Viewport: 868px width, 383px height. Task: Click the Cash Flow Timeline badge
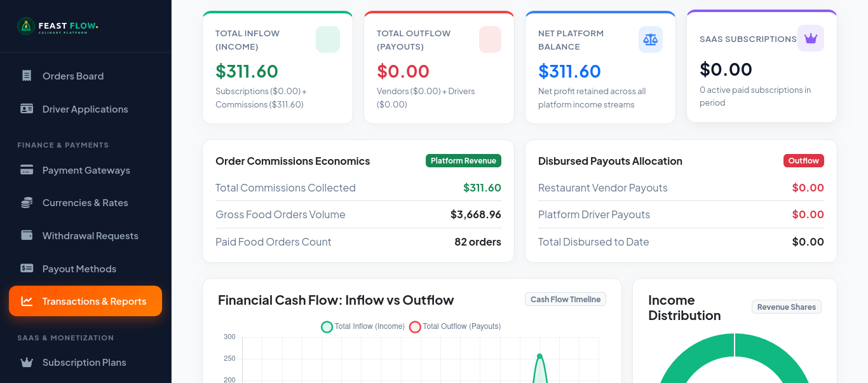pyautogui.click(x=566, y=299)
